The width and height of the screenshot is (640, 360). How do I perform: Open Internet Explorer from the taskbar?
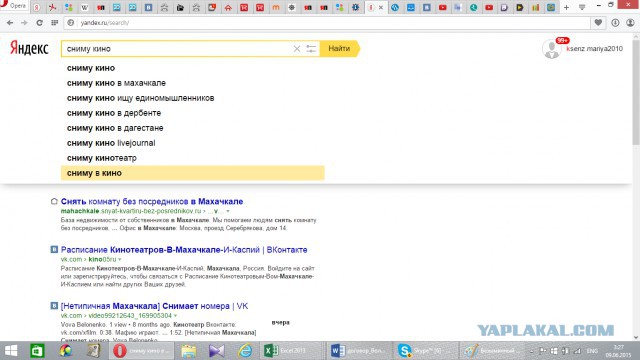pos(245,351)
